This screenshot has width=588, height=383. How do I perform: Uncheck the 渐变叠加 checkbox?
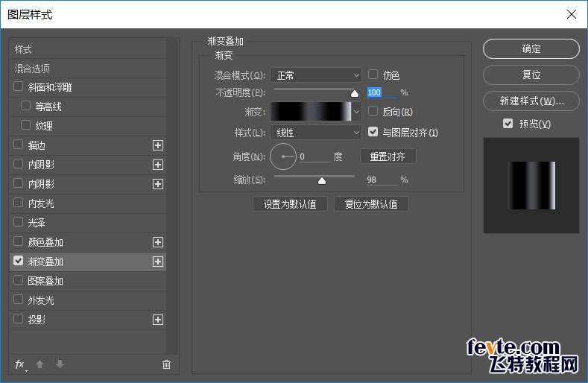tap(18, 261)
